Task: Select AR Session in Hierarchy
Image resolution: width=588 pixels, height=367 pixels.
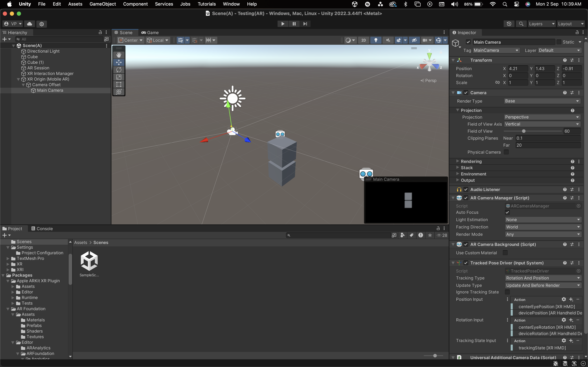Action: pos(38,68)
